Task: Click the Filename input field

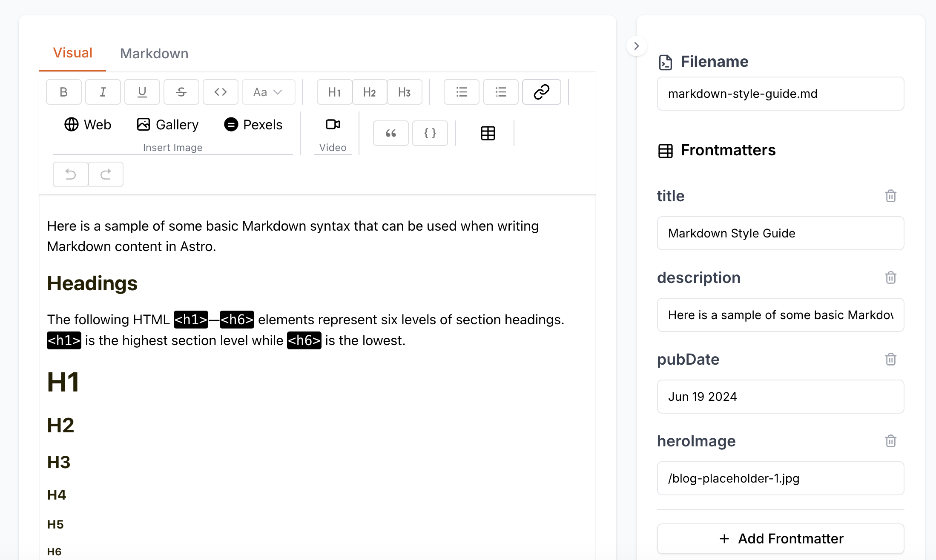Action: pos(781,94)
